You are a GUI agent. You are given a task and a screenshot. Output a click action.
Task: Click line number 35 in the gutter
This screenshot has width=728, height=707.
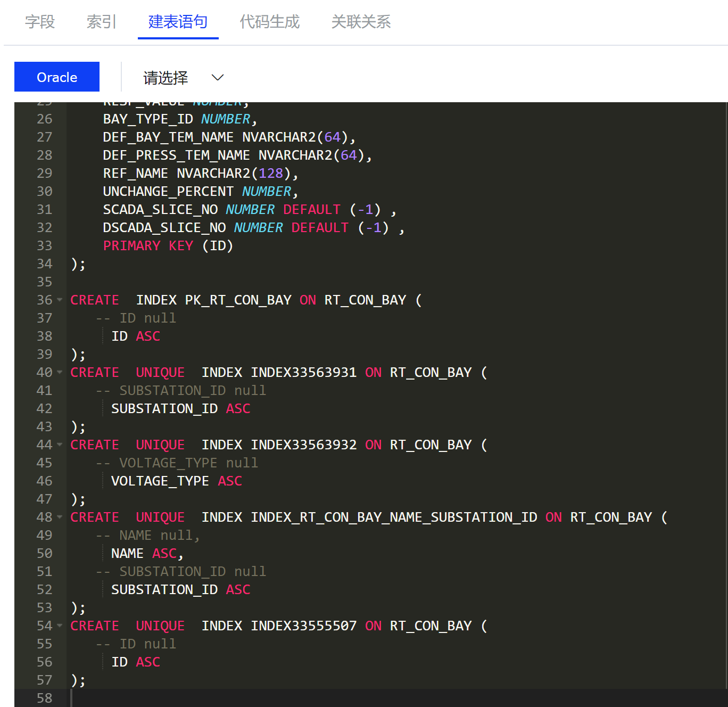point(45,282)
